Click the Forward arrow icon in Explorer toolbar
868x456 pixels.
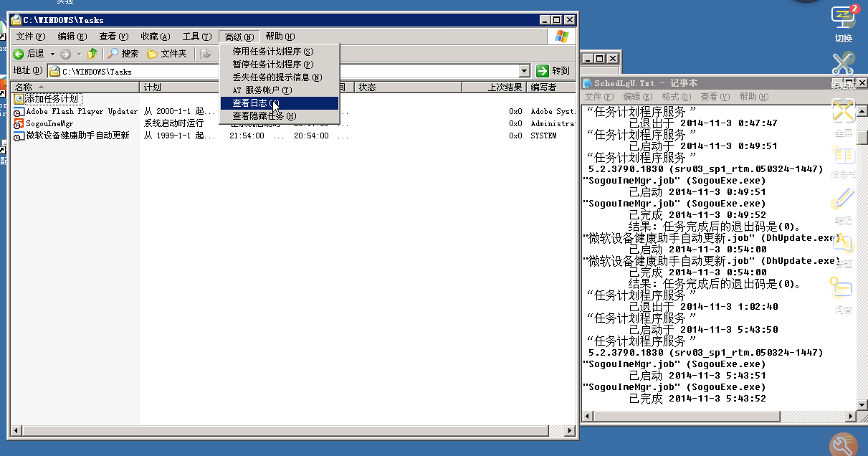coord(66,54)
